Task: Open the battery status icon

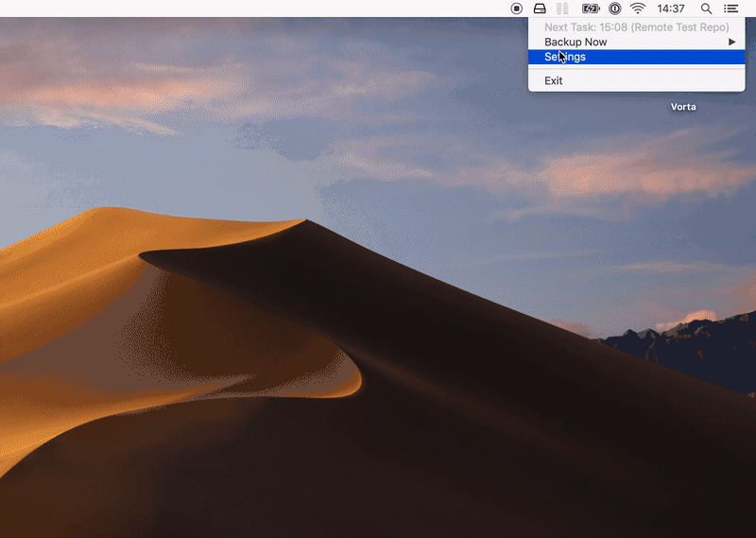Action: pyautogui.click(x=591, y=9)
